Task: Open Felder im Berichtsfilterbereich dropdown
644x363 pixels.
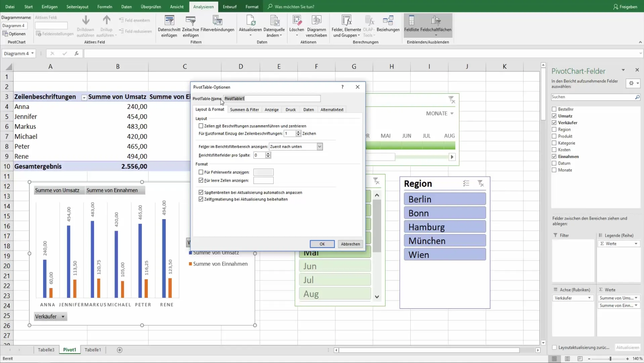Action: 320,147
